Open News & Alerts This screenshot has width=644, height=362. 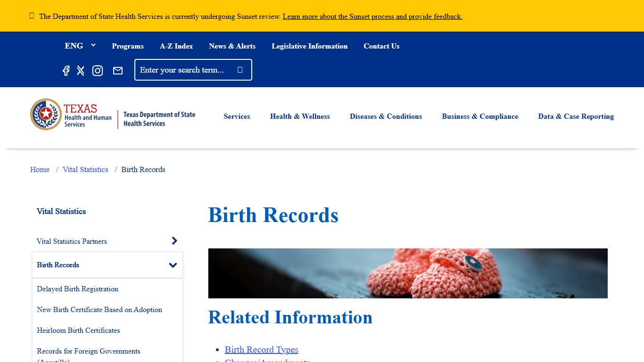(x=232, y=46)
